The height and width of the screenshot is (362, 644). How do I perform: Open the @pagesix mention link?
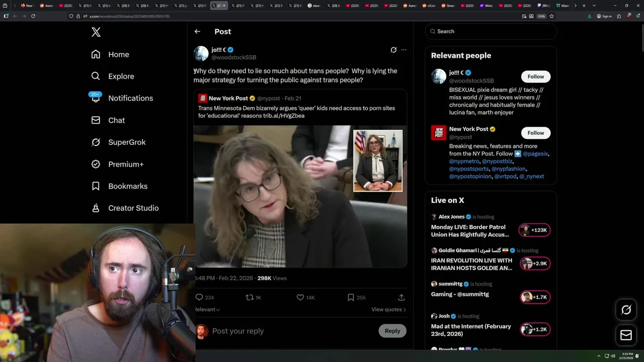click(535, 154)
